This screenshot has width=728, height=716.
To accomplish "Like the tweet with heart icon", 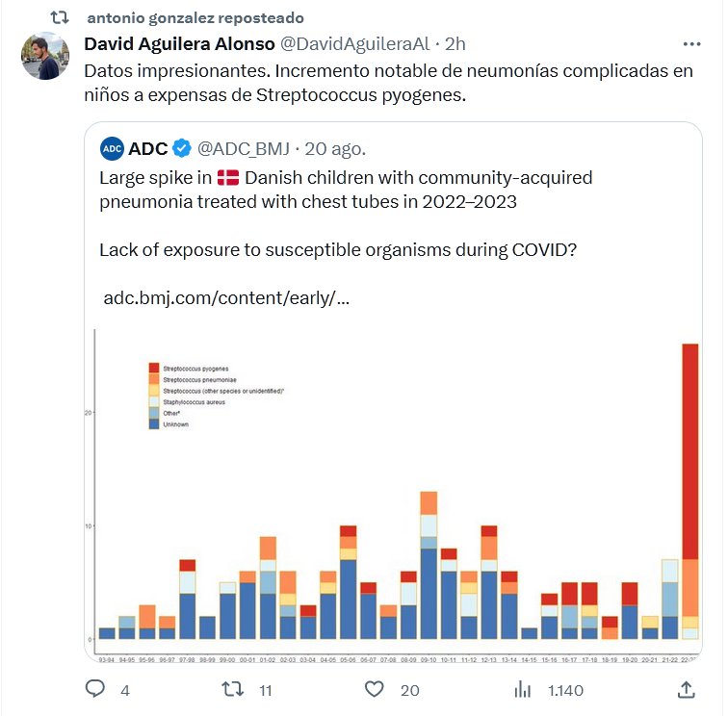I will 375,689.
